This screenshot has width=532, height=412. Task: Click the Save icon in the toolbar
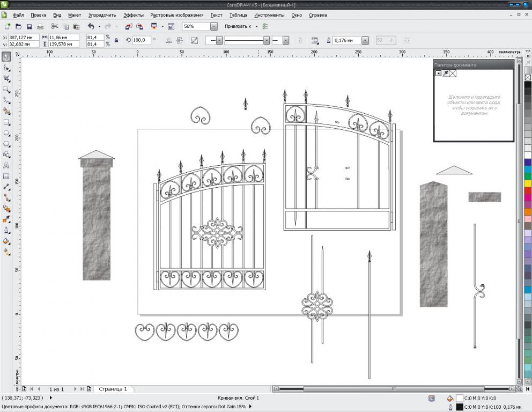[29, 26]
